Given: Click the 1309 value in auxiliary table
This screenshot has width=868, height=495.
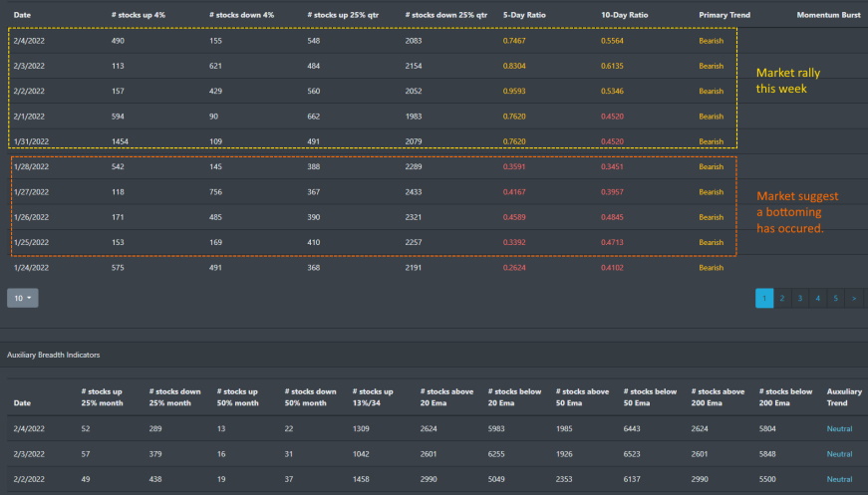Looking at the screenshot, I should point(361,428).
